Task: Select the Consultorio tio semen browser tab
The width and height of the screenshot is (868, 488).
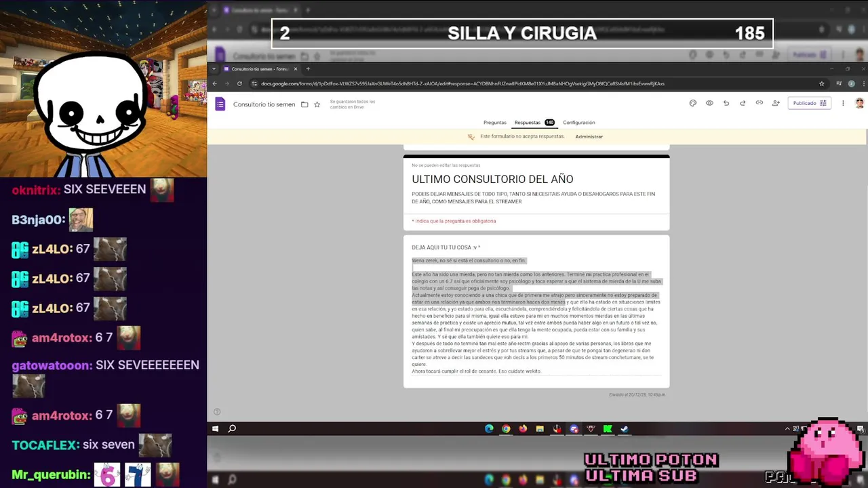Action: (x=260, y=68)
